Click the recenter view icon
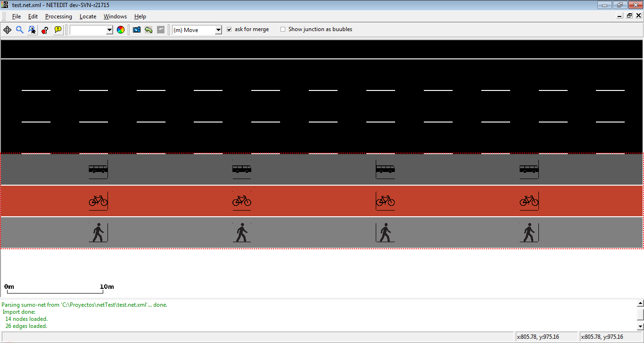 (8, 30)
